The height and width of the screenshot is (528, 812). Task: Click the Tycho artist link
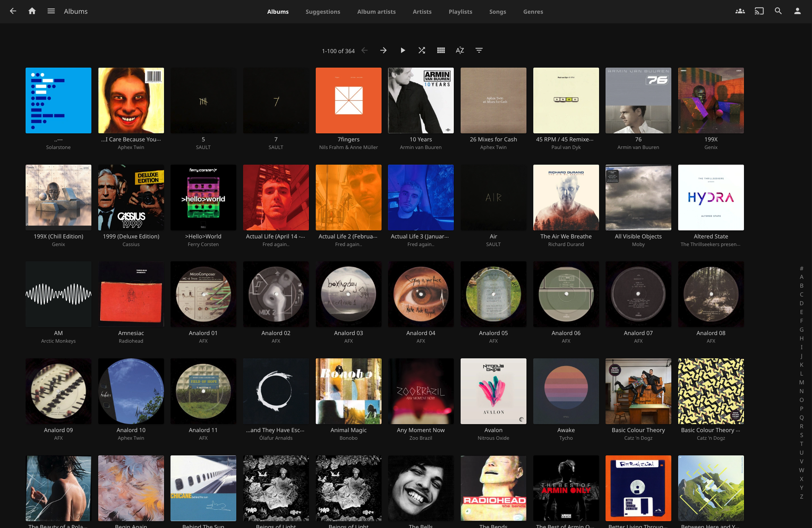566,438
